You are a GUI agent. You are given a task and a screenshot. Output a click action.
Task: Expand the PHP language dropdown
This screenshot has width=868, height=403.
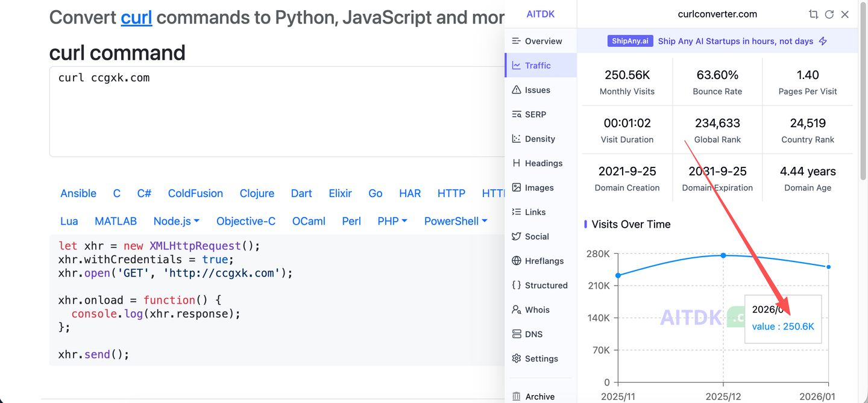[392, 221]
